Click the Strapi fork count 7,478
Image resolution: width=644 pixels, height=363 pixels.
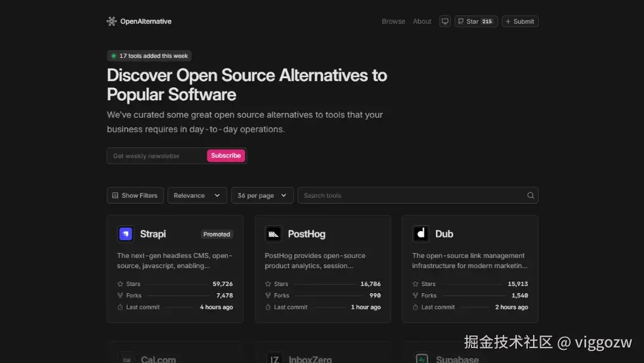pyautogui.click(x=225, y=295)
